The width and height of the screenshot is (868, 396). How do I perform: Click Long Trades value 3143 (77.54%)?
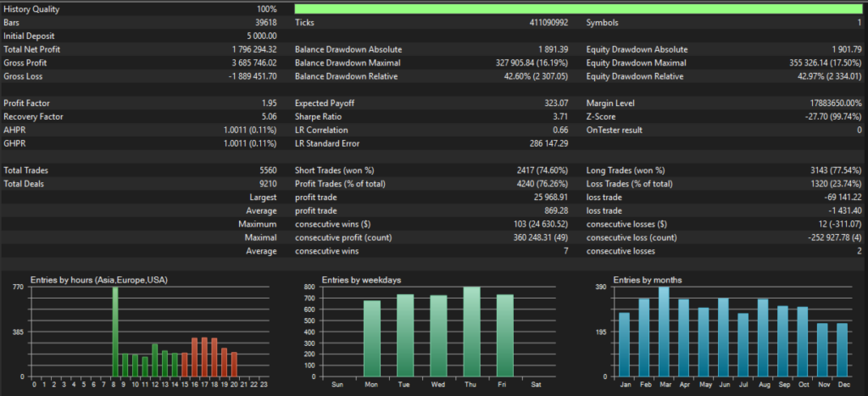pos(834,170)
